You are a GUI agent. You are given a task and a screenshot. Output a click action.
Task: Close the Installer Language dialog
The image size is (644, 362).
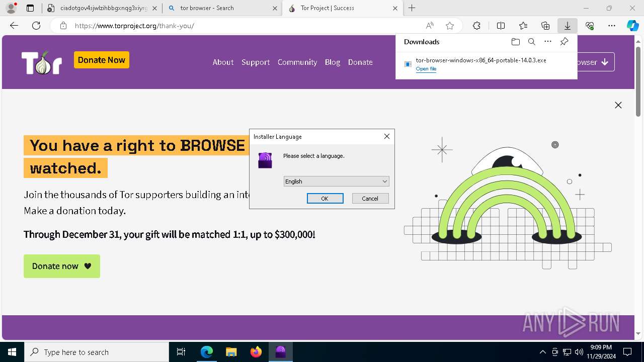(x=387, y=136)
